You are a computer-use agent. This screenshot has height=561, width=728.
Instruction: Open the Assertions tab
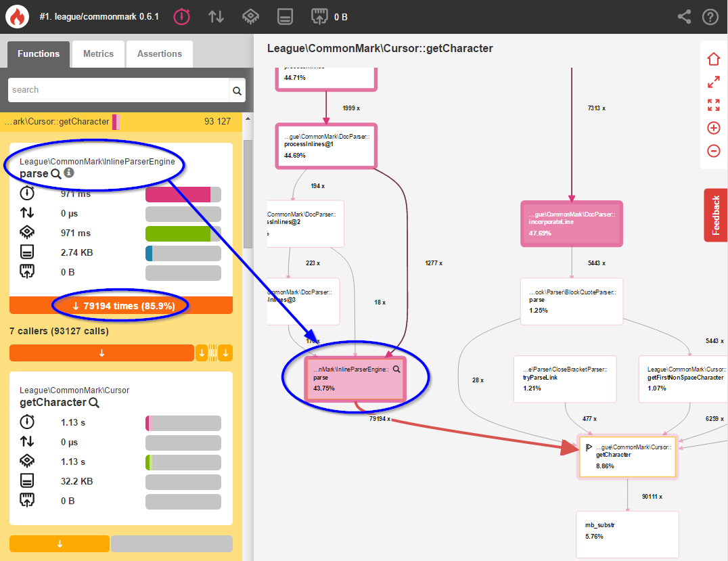[x=159, y=54]
